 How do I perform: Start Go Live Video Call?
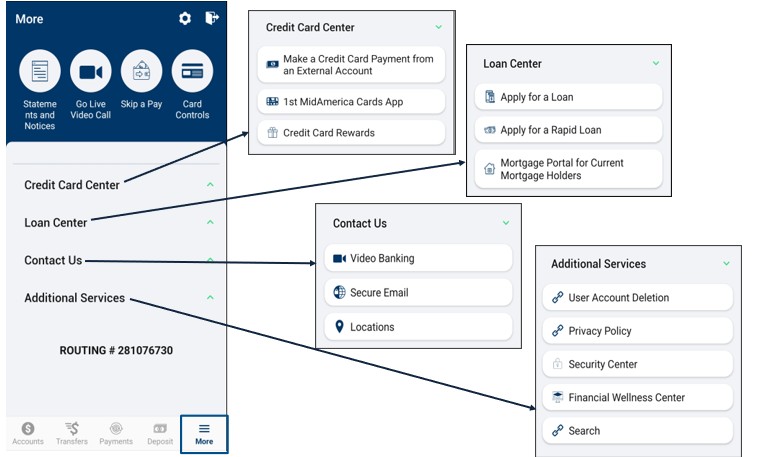pos(91,72)
